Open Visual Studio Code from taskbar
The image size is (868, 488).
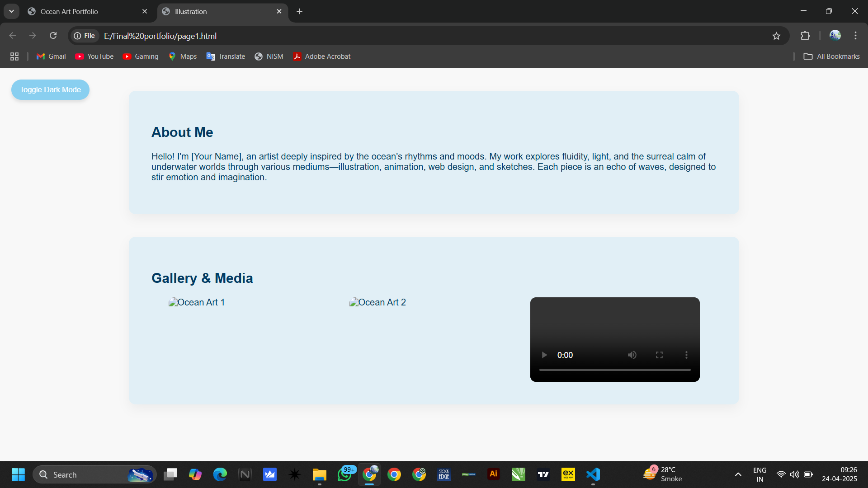(x=593, y=474)
